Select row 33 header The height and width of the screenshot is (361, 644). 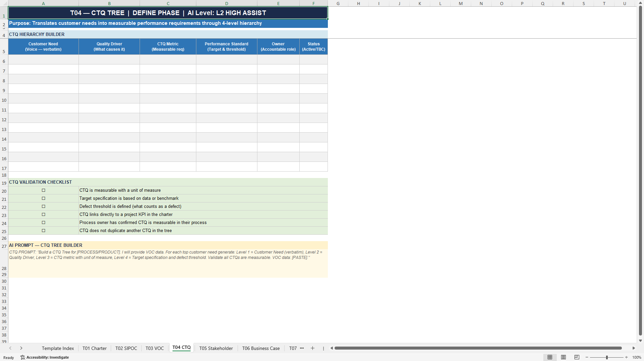click(4, 302)
